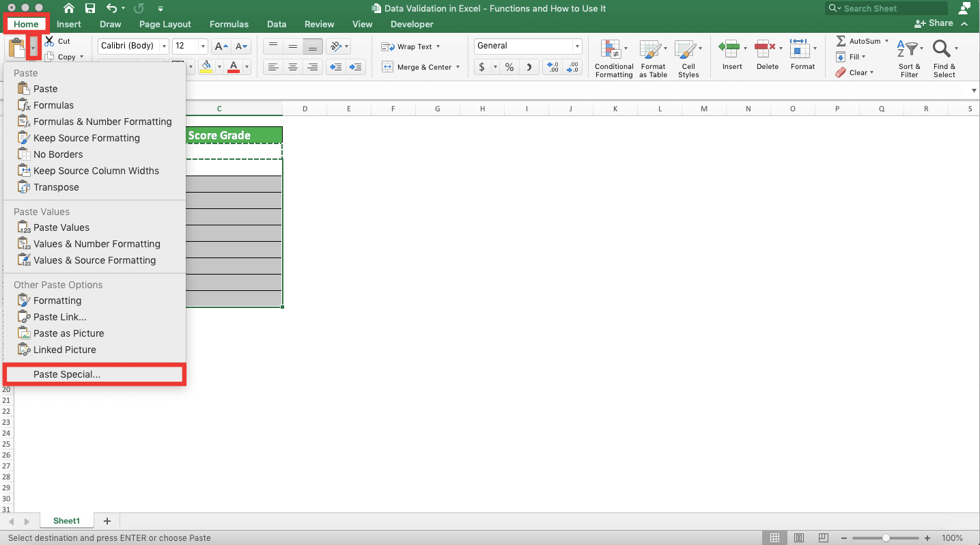Apply the yellow fill color
The image size is (980, 545).
tap(207, 67)
